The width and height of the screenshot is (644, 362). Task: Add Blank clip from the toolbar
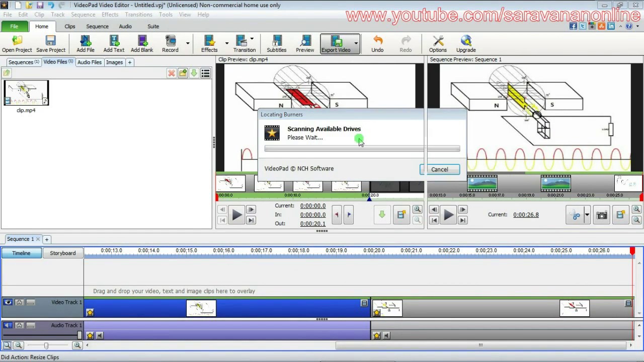pyautogui.click(x=142, y=44)
